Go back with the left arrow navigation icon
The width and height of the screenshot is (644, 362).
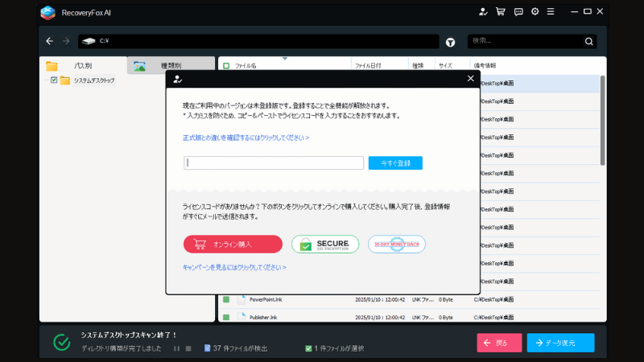[x=50, y=41]
